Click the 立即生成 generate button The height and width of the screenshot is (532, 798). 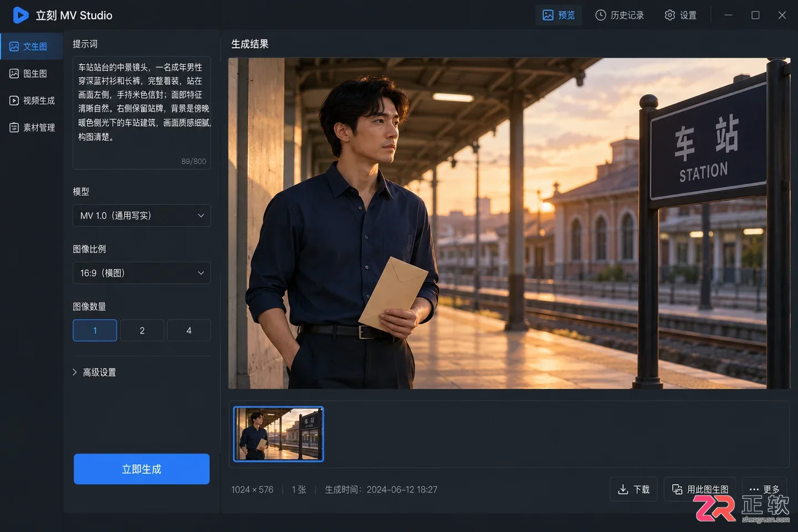coord(142,469)
